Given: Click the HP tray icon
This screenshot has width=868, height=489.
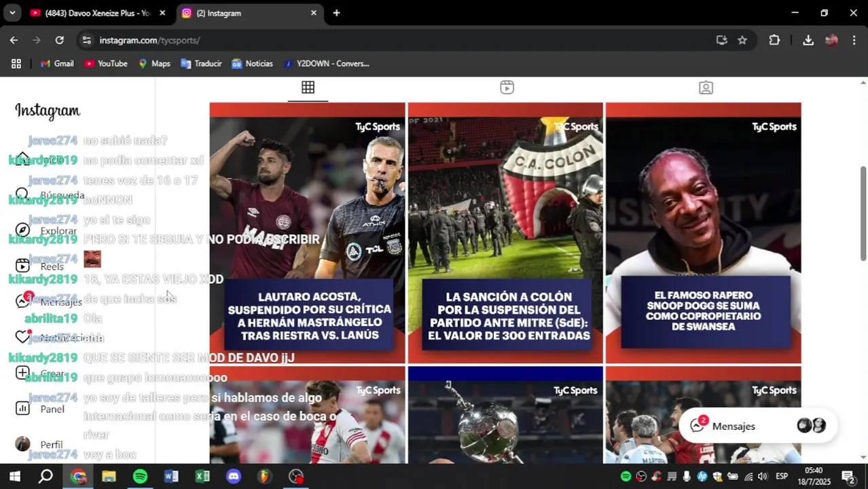Looking at the screenshot, I should click(x=702, y=476).
